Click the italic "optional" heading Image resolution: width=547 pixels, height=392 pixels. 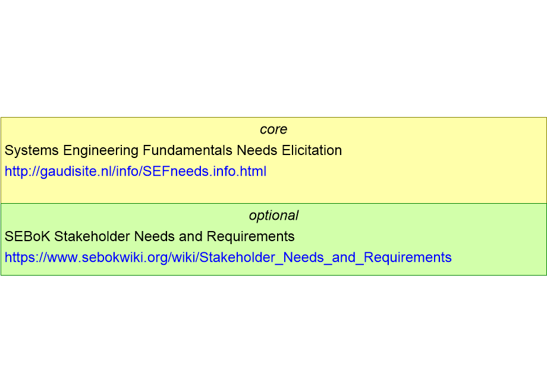click(x=273, y=216)
